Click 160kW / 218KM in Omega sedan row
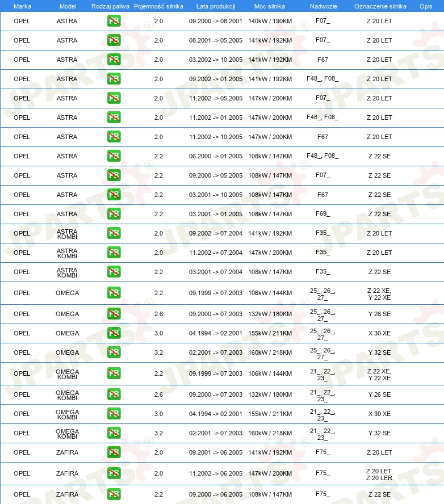 coord(270,352)
